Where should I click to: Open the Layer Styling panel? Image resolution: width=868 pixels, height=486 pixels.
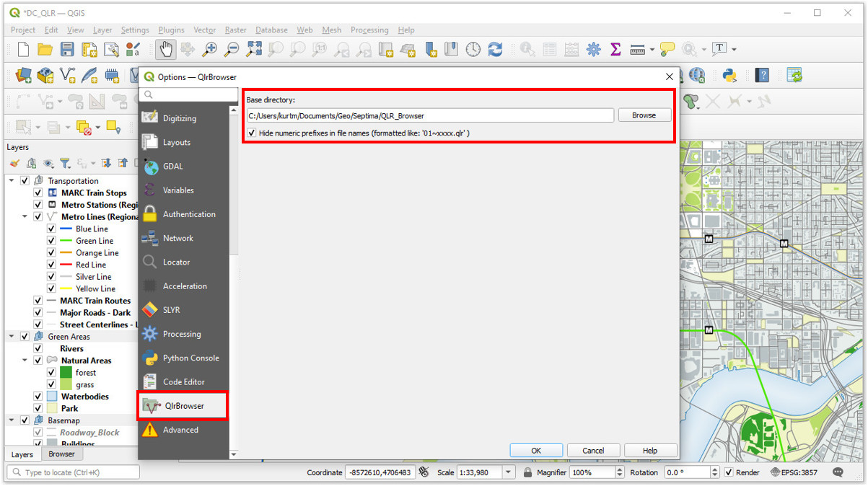(x=15, y=162)
